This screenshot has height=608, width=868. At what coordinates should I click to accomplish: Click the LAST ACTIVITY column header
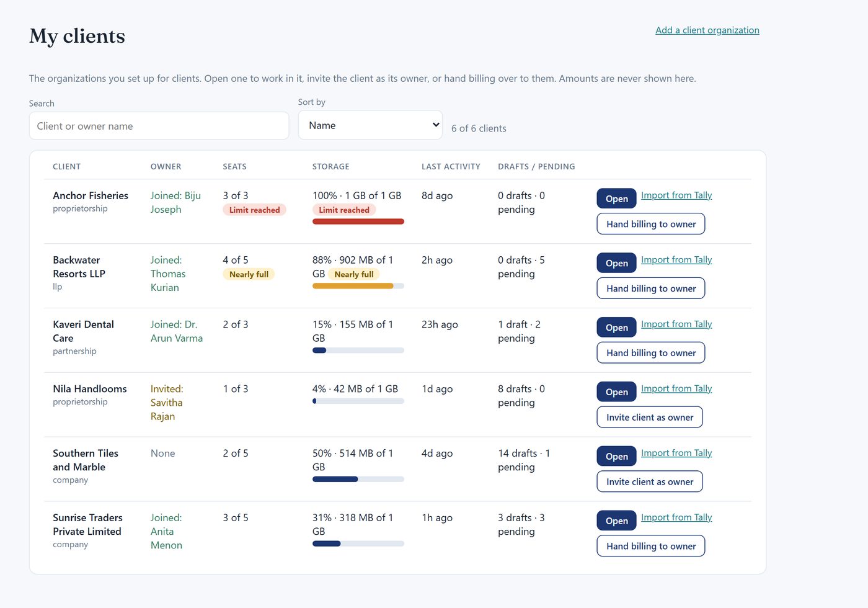tap(451, 167)
